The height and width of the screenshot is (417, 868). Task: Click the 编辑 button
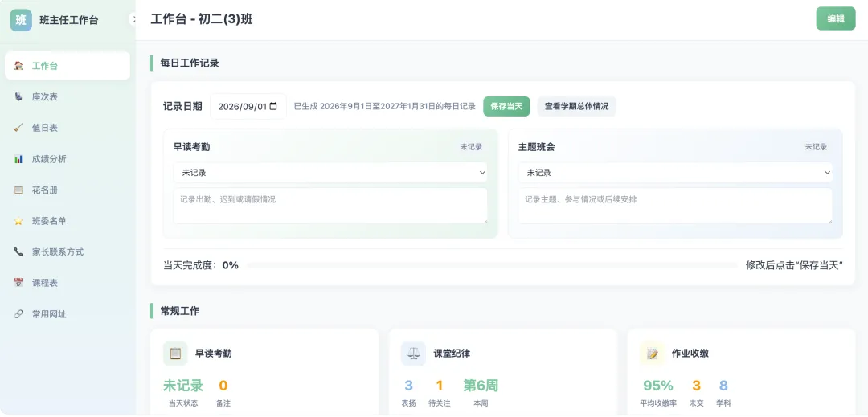click(836, 18)
